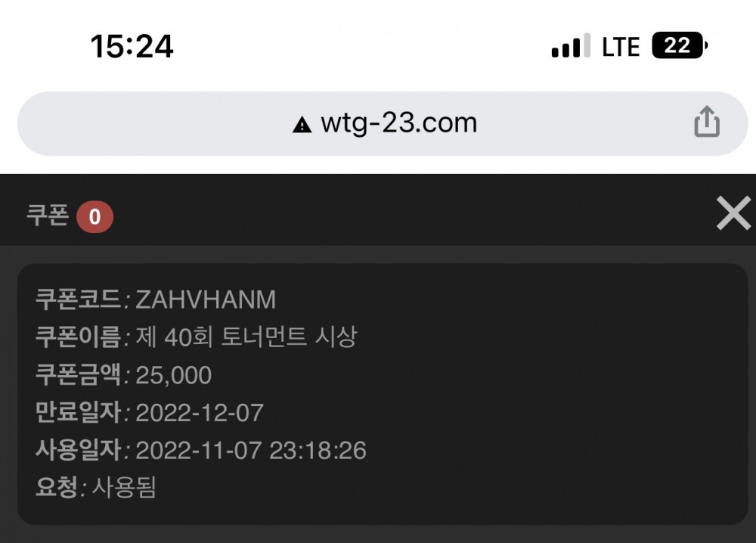This screenshot has width=756, height=543.
Task: Tap the coupon amount 25,000
Action: click(173, 375)
